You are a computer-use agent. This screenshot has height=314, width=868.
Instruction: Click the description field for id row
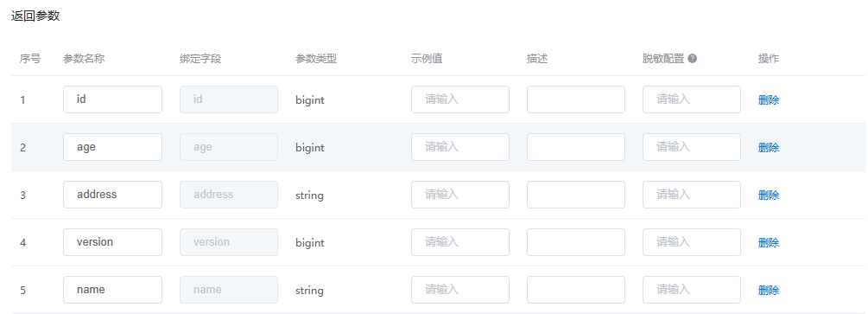tap(576, 99)
